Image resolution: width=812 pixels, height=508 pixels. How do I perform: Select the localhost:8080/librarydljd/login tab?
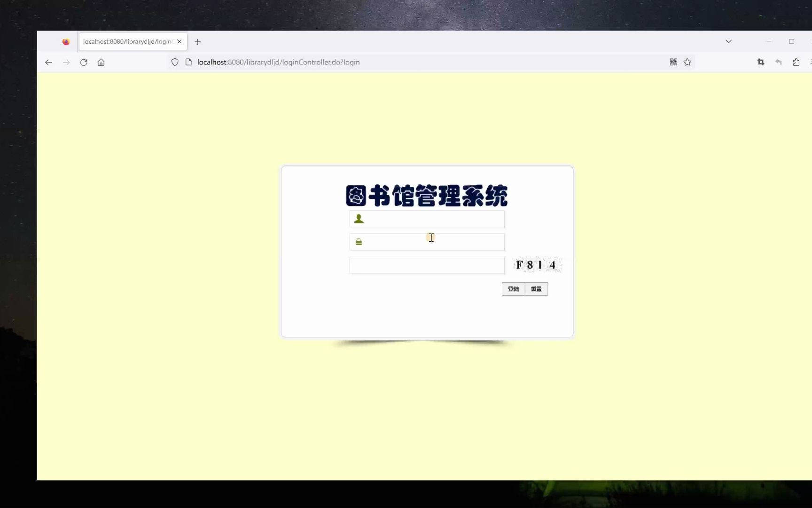tap(127, 41)
